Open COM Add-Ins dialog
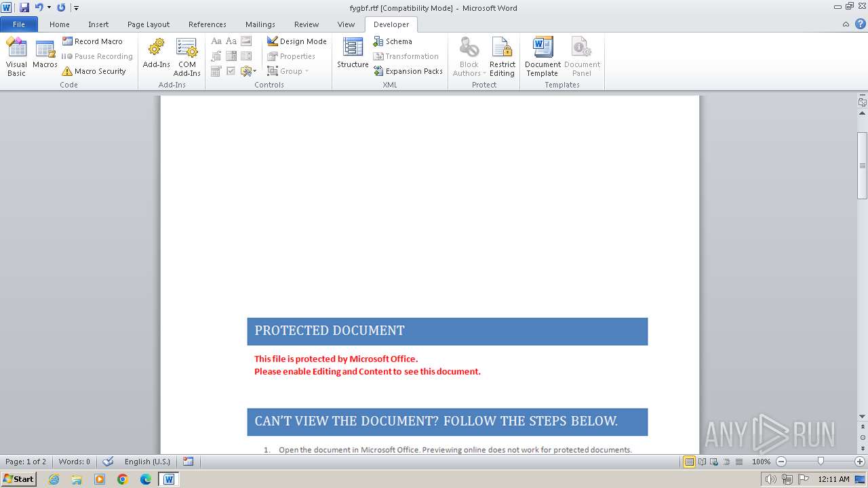Image resolution: width=868 pixels, height=488 pixels. (x=186, y=56)
